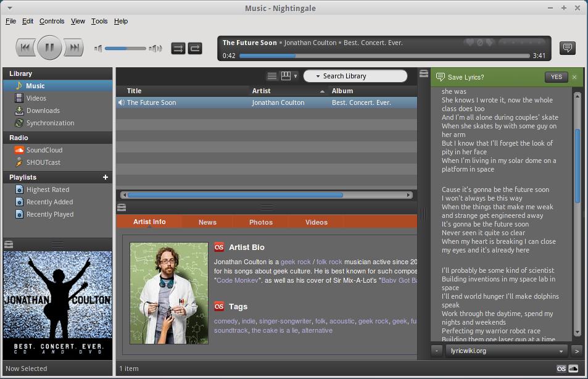Go back to the previous track
Image resolution: width=588 pixels, height=379 pixels.
(25, 48)
